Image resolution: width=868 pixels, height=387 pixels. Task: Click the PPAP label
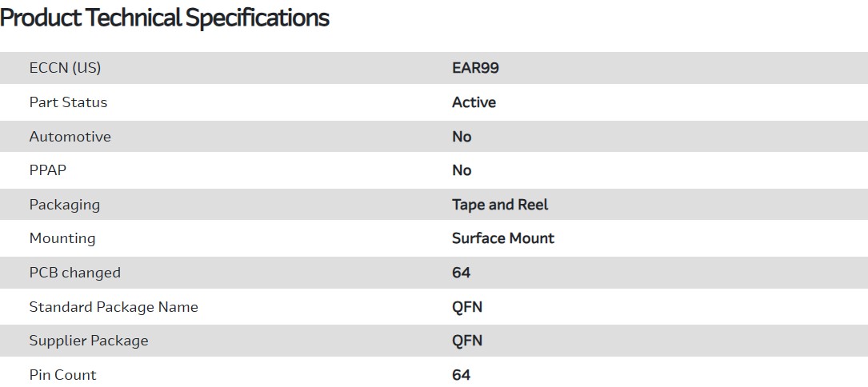(x=48, y=170)
